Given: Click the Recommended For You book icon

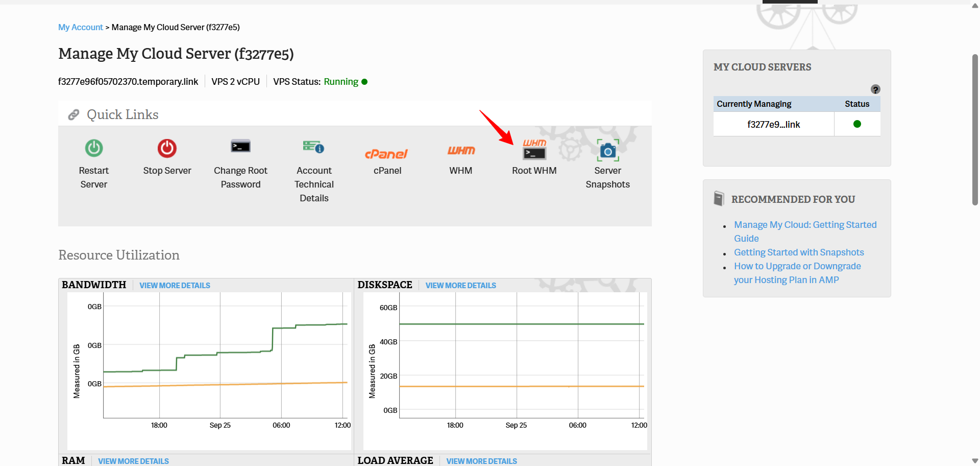Looking at the screenshot, I should tap(719, 198).
